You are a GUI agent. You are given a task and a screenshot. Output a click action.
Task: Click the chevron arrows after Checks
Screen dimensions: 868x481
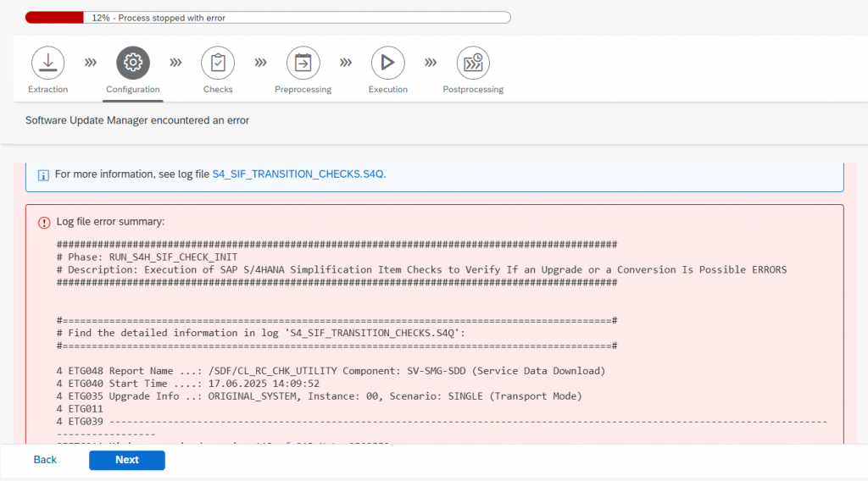[x=261, y=63]
